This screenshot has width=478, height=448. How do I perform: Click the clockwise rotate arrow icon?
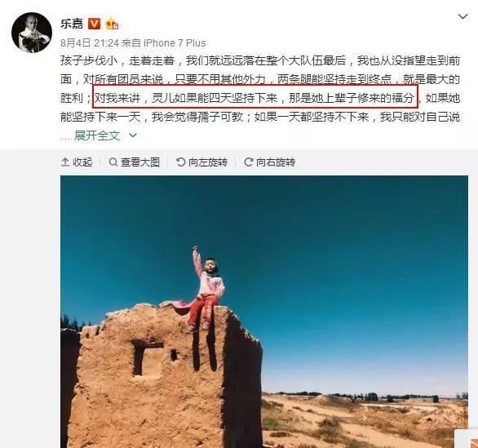coord(249,162)
